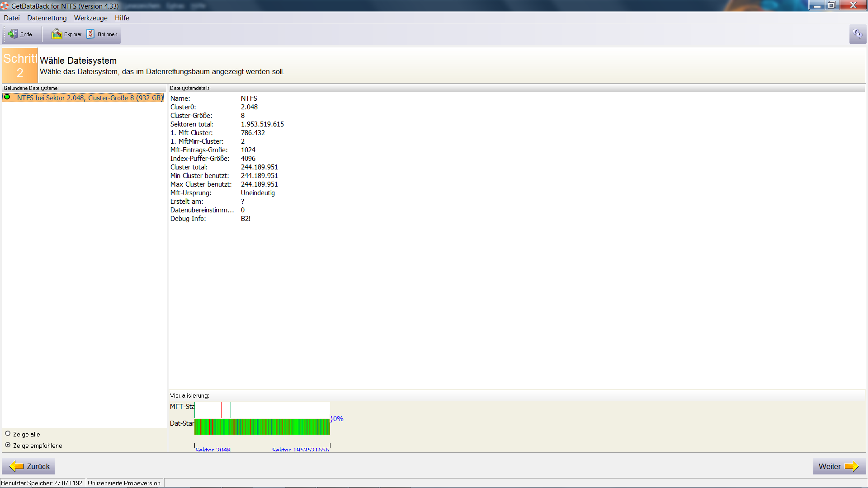
Task: Open Optionen checklist icon
Action: pos(91,34)
